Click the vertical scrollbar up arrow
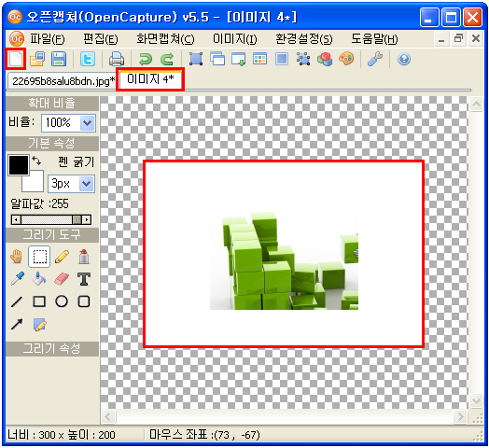The width and height of the screenshot is (489, 448). [x=476, y=104]
